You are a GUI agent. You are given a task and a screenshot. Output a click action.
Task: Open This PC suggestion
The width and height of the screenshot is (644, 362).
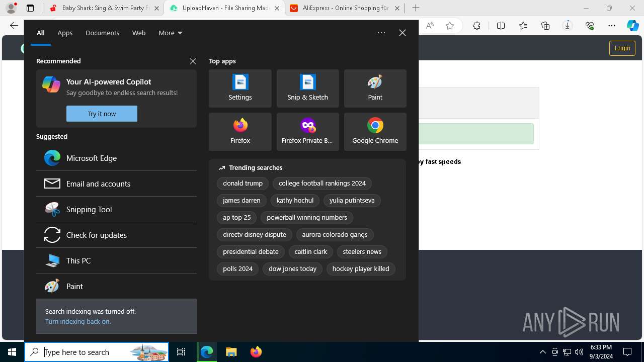click(x=116, y=260)
